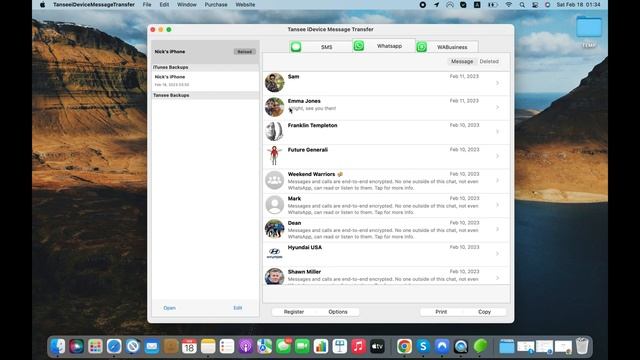Expand Weekend Warriors chat chevron
The height and width of the screenshot is (360, 640).
(498, 180)
